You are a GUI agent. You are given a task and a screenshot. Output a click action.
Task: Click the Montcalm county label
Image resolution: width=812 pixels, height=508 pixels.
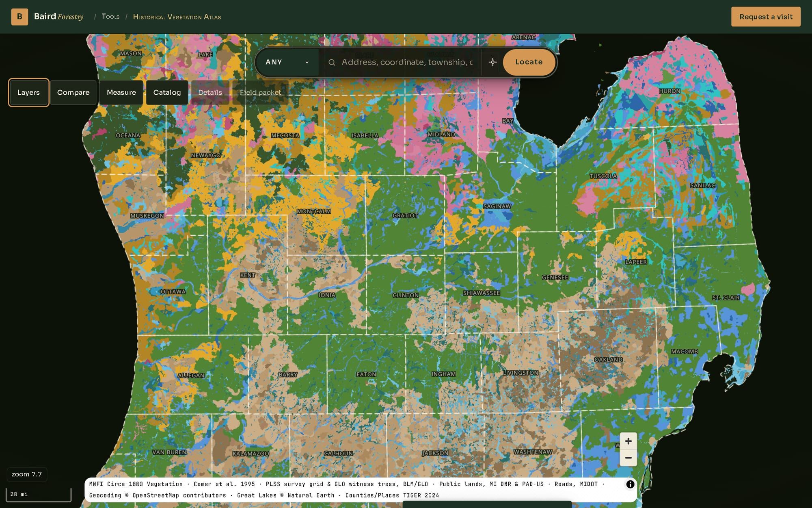[314, 211]
